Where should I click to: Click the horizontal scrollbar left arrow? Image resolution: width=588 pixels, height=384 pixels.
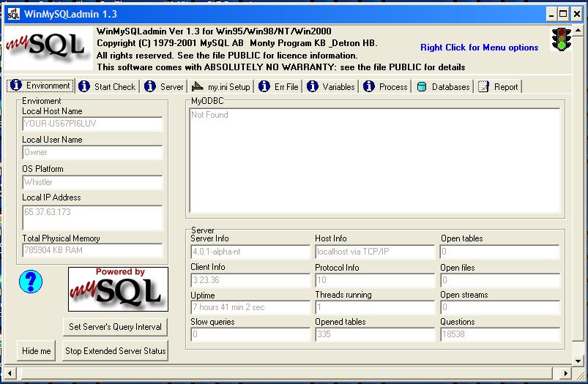coord(10,373)
